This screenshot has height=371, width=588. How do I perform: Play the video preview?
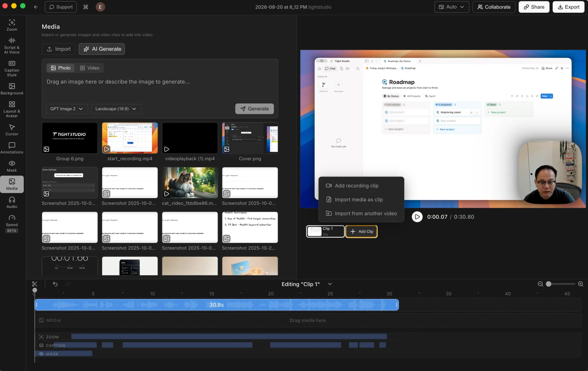click(417, 217)
